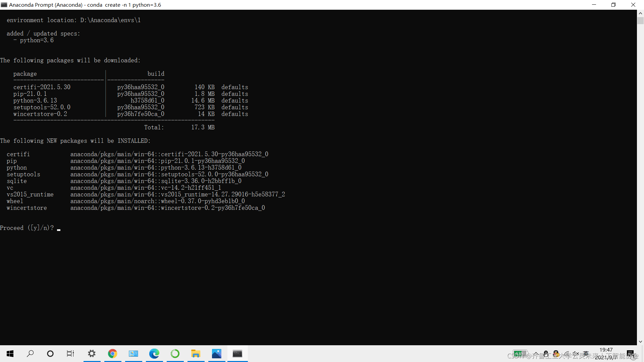Open the clock showing 19:47
The height and width of the screenshot is (362, 644).
(606, 350)
